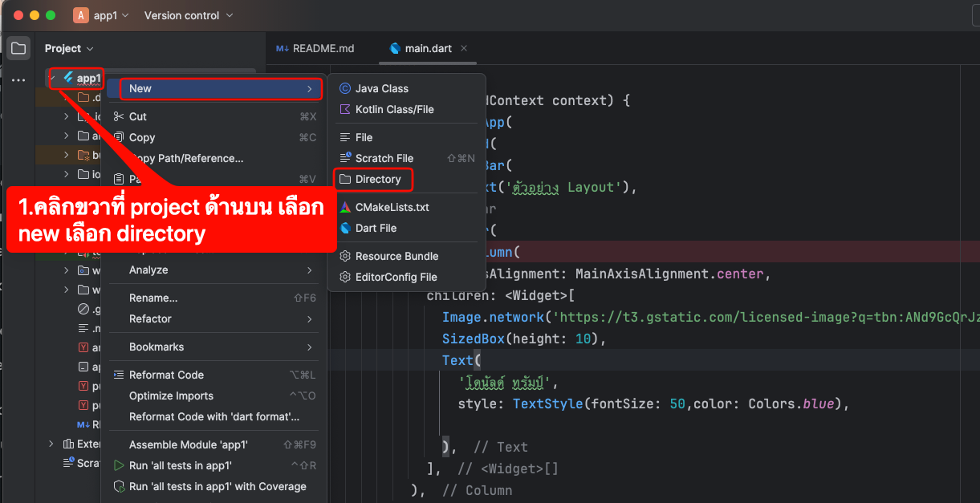Select Java Class from the New submenu
This screenshot has height=503, width=980.
tap(381, 88)
